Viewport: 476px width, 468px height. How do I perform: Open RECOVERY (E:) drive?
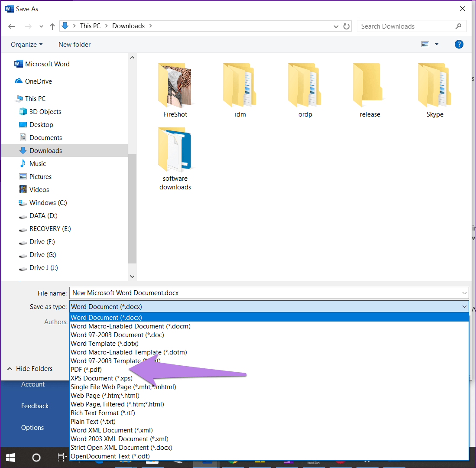45,229
